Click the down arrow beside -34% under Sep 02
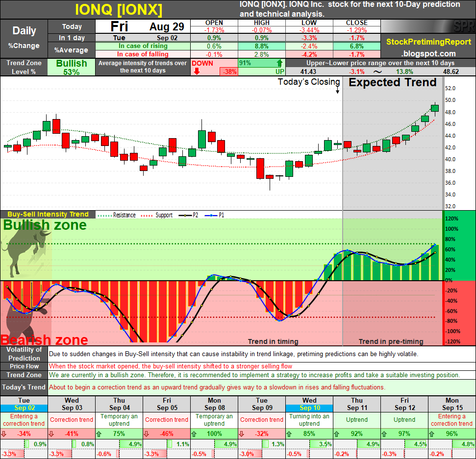 coord(3,434)
